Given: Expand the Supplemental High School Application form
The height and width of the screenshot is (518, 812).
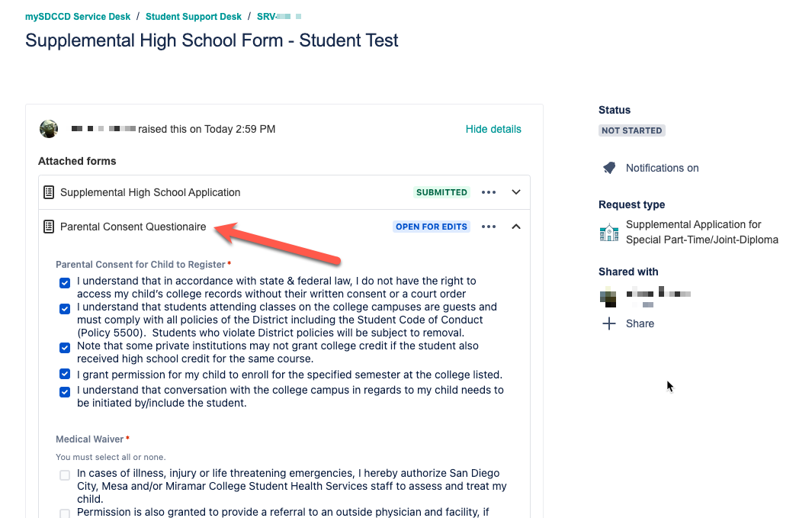Looking at the screenshot, I should tap(516, 192).
